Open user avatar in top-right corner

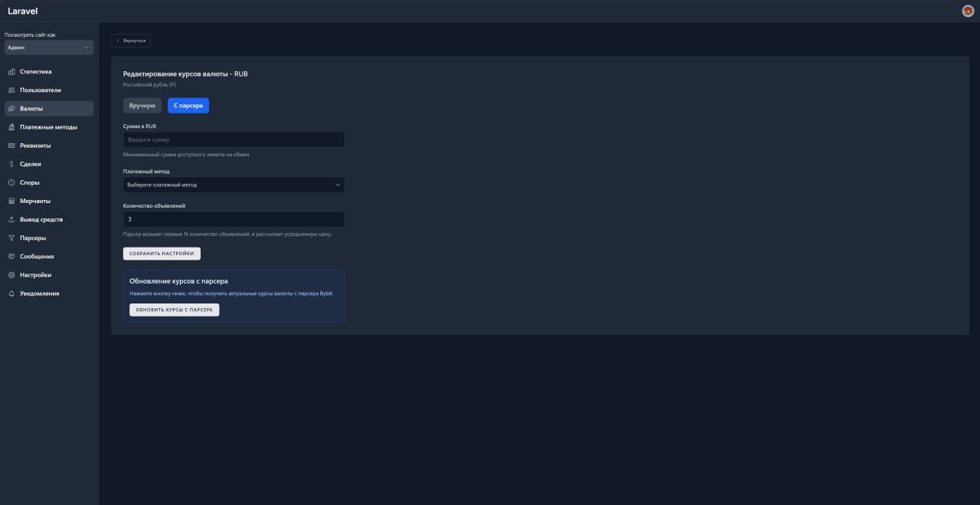click(x=968, y=11)
